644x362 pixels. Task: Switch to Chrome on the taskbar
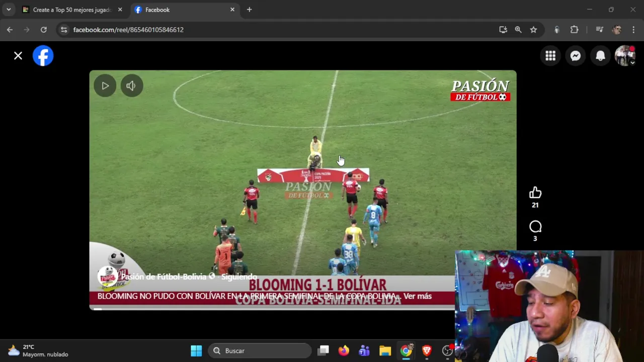click(406, 351)
